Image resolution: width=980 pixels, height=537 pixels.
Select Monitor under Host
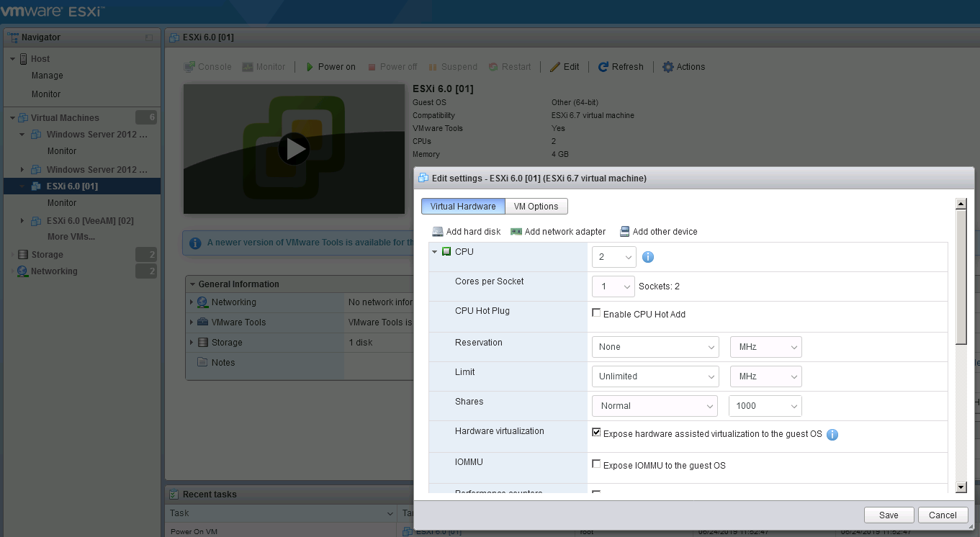point(46,94)
